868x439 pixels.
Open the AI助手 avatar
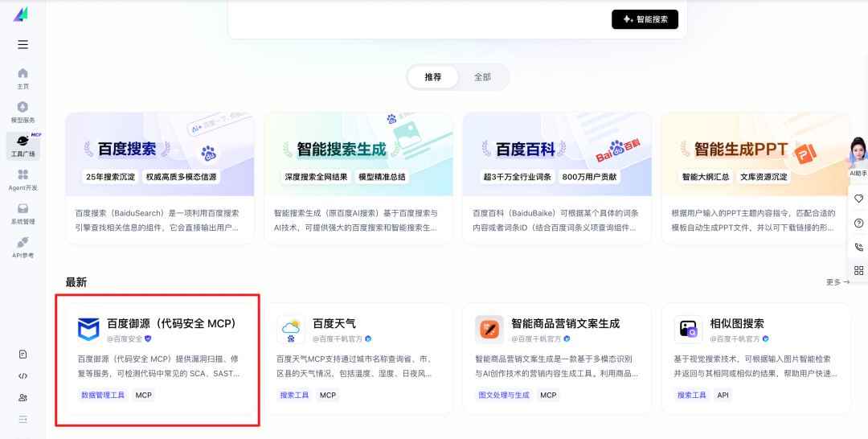click(858, 157)
